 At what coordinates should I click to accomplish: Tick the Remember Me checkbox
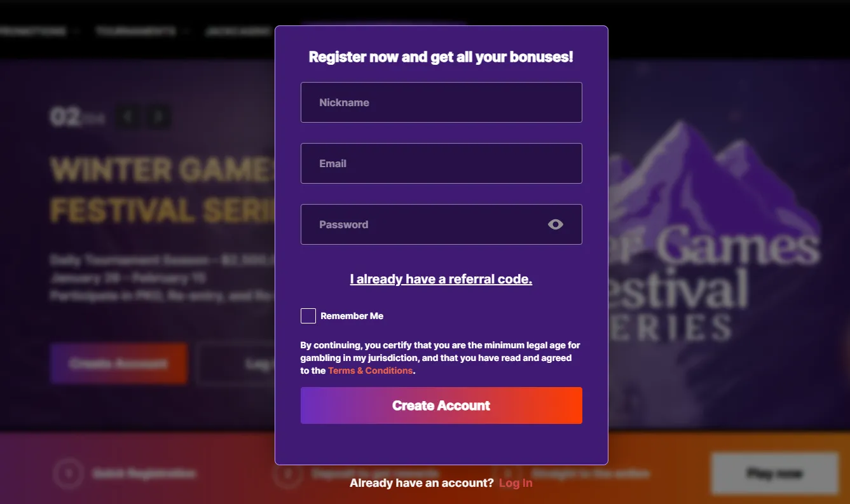[x=308, y=316]
